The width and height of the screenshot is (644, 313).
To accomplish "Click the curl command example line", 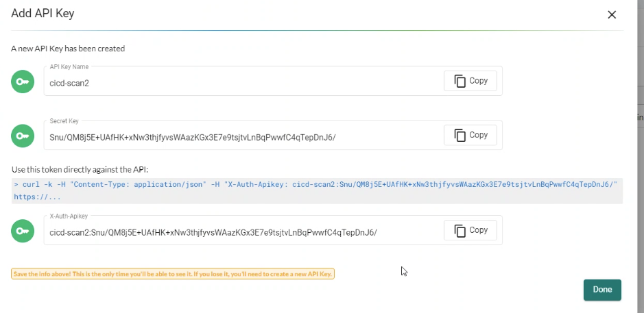I will [315, 184].
